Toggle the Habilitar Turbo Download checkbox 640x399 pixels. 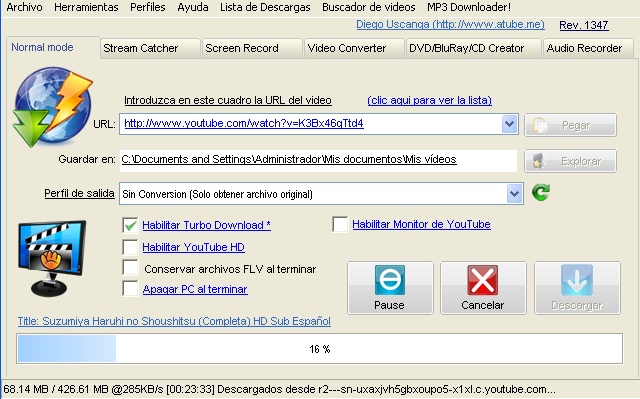(x=130, y=225)
